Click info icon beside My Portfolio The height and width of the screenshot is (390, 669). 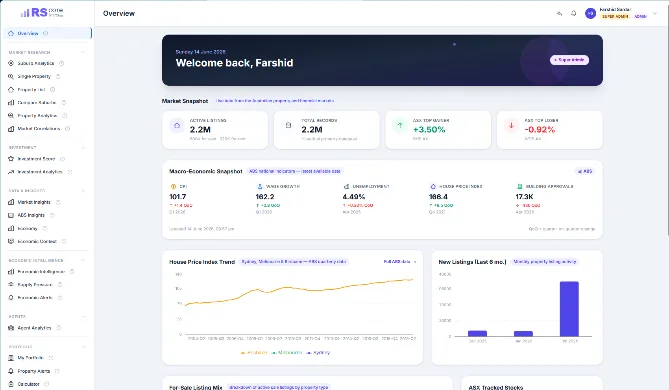[x=51, y=358]
